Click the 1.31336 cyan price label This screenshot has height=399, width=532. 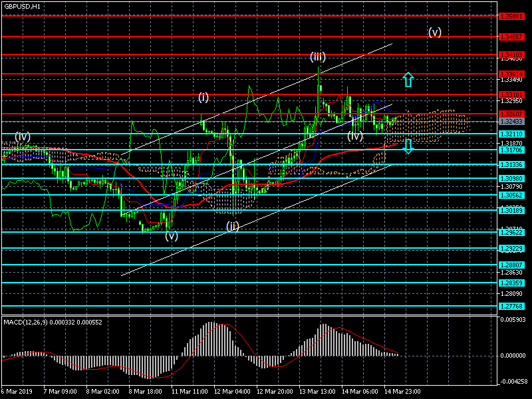(511, 164)
